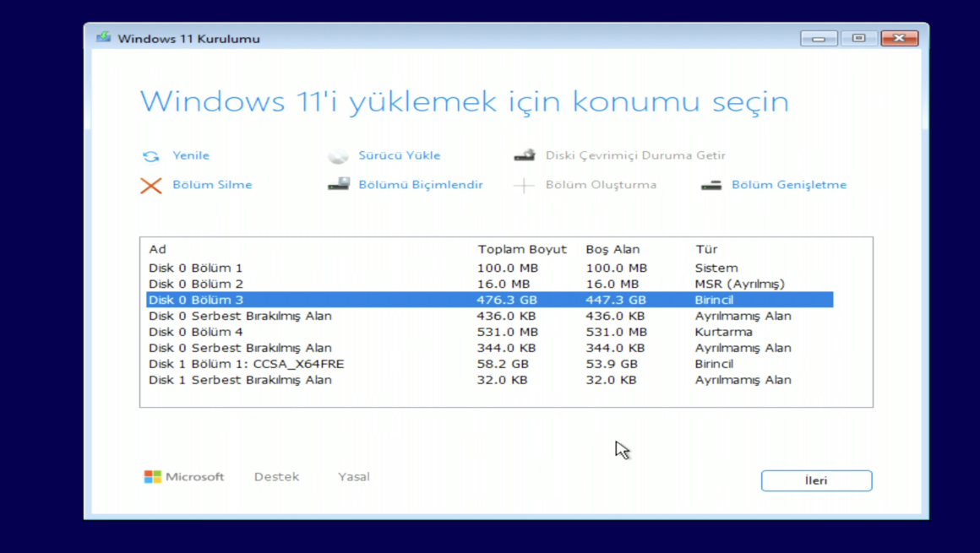The height and width of the screenshot is (553, 980).
Task: Select the 344.0 KB unallocated space row
Action: point(489,348)
